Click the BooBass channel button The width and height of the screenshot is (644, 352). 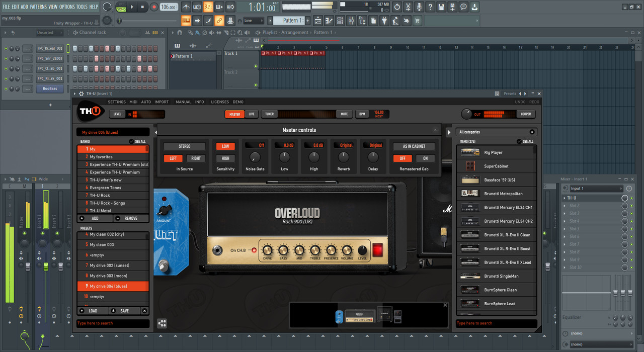[50, 89]
